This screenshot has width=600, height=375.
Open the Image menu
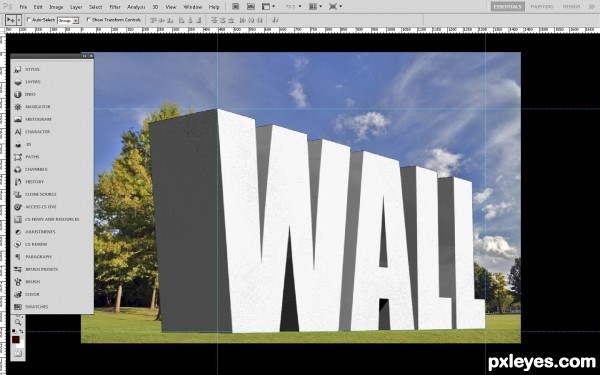(x=56, y=7)
